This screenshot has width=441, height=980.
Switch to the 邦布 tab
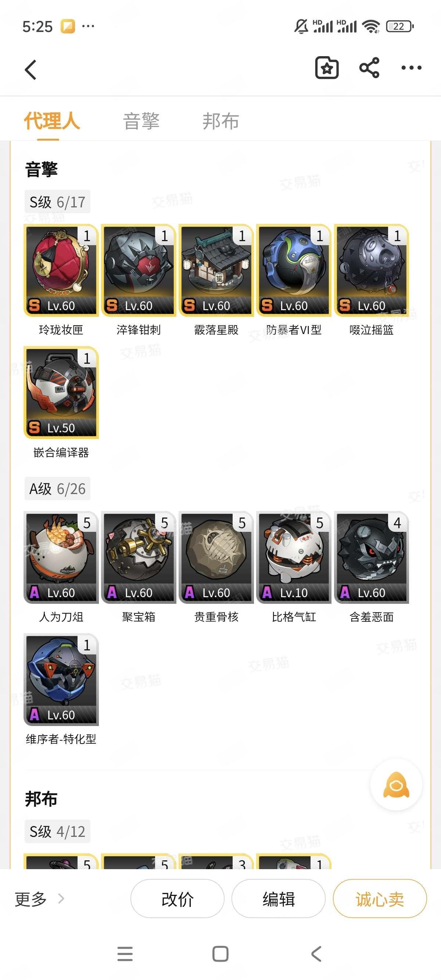click(220, 121)
